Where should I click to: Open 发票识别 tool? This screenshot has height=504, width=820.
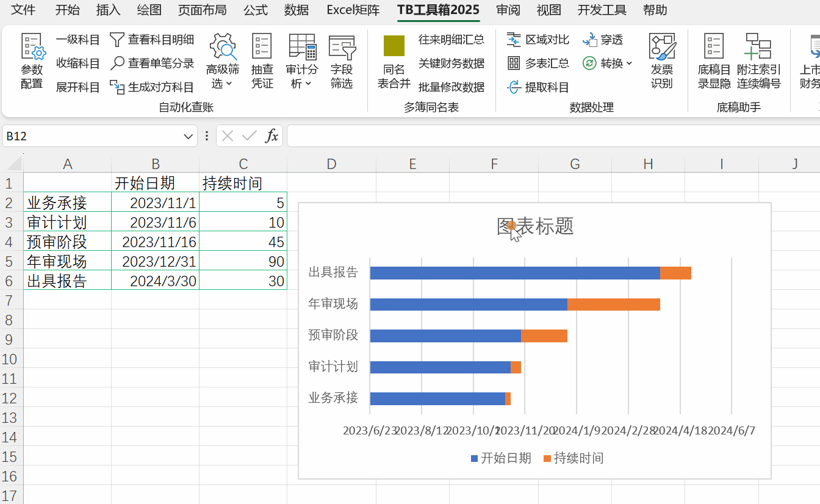coord(662,62)
